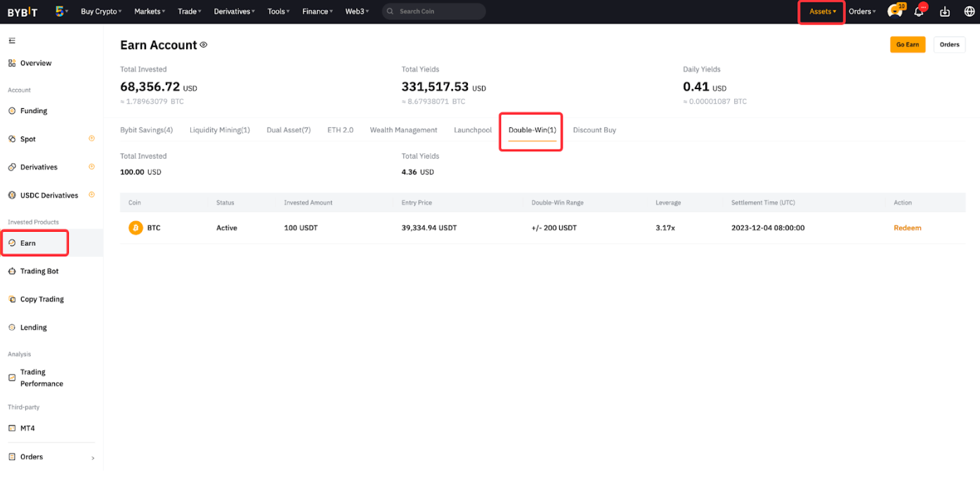Toggle balance visibility eye icon

[204, 45]
